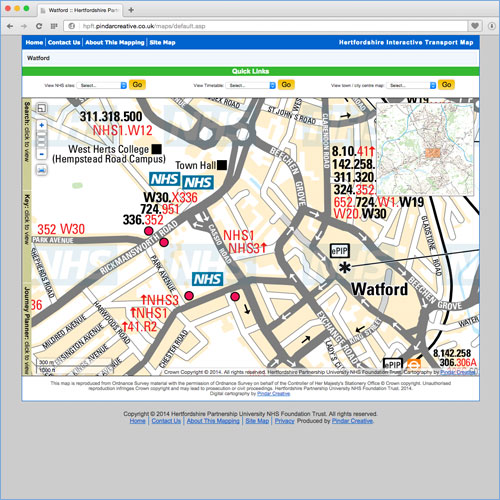500x500 pixels.
Task: Open the footer Pindar Creative link after Produced by
Action: [352, 421]
